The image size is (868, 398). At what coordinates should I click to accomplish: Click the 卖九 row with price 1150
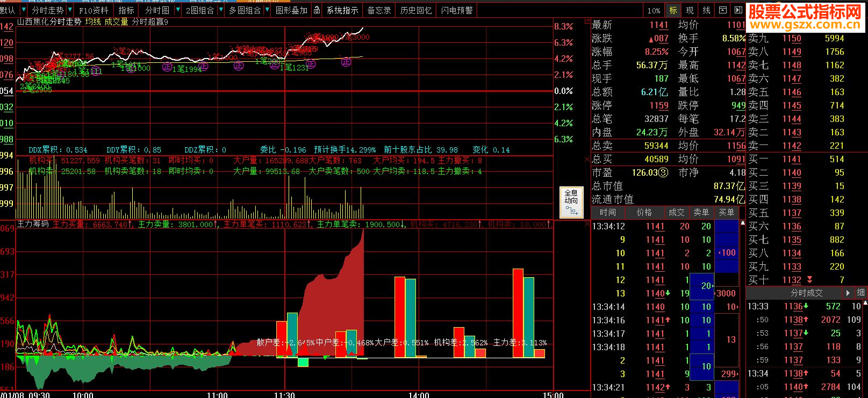(x=806, y=38)
